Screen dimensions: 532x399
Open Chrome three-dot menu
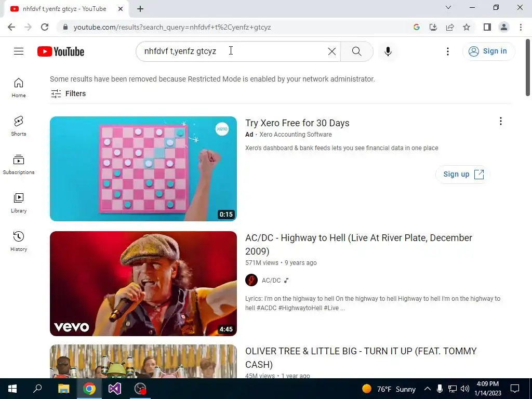tap(521, 27)
